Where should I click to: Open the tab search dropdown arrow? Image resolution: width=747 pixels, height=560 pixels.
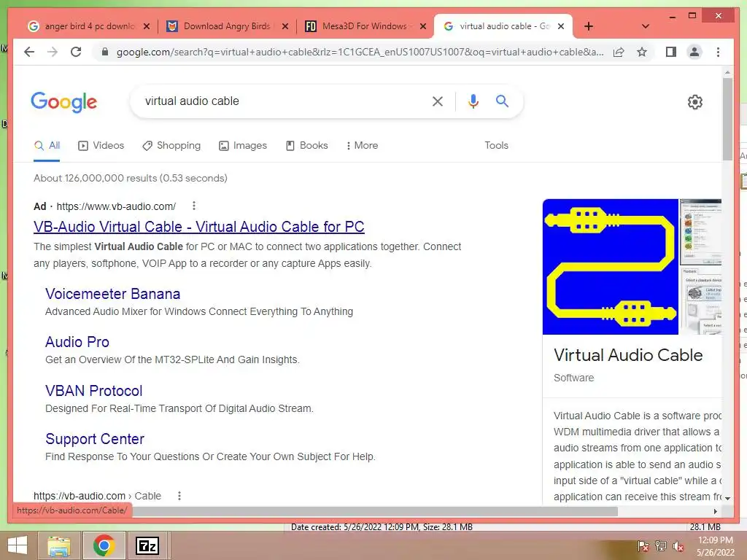coord(646,26)
